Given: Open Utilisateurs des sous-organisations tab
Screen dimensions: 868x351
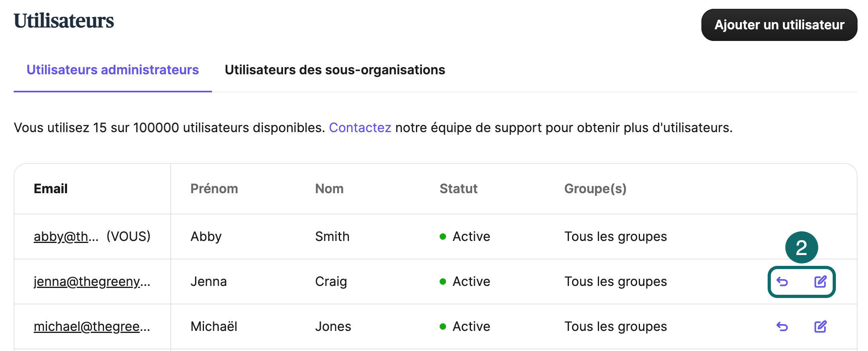Looking at the screenshot, I should [335, 70].
